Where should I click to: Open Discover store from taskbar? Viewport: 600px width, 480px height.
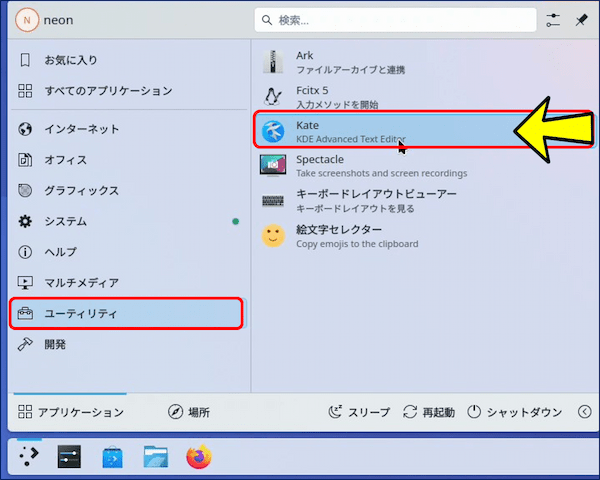[x=113, y=457]
